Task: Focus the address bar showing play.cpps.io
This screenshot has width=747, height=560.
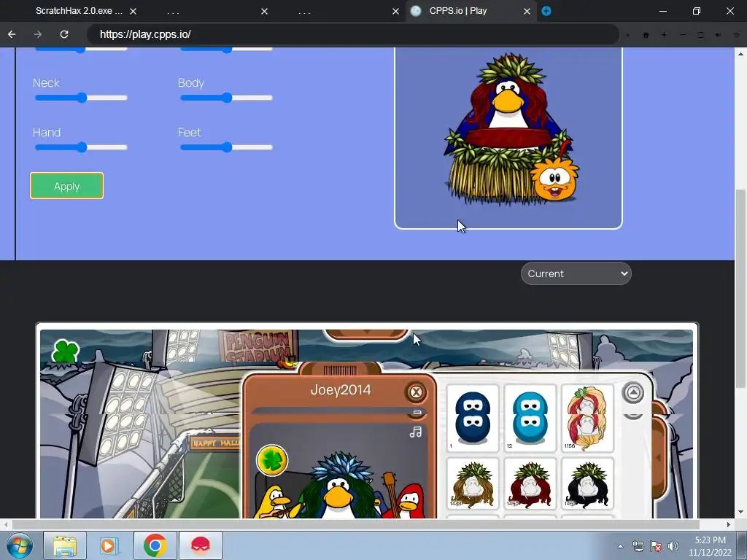Action: pos(352,34)
